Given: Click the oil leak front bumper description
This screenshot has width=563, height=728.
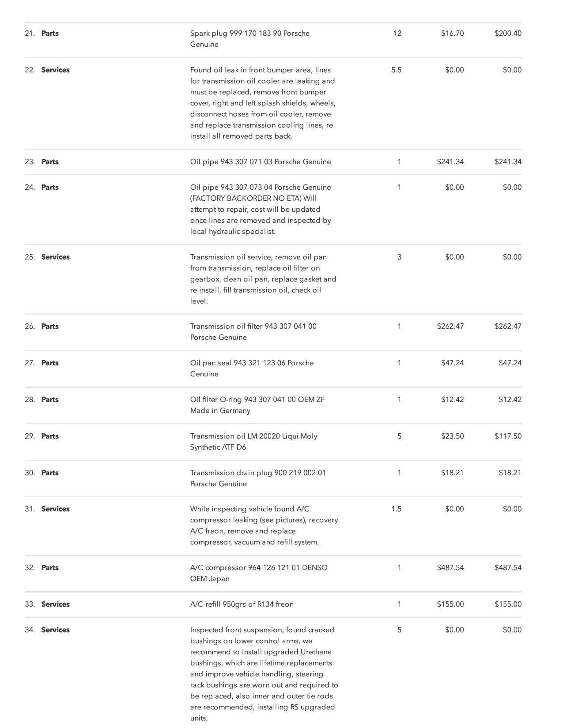Looking at the screenshot, I should click(x=263, y=103).
